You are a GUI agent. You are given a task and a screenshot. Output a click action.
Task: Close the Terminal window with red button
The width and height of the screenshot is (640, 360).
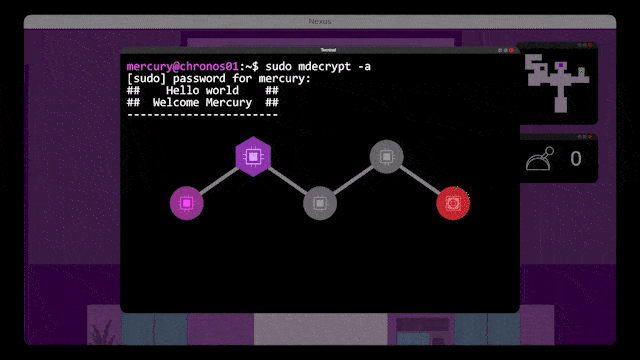tap(511, 50)
